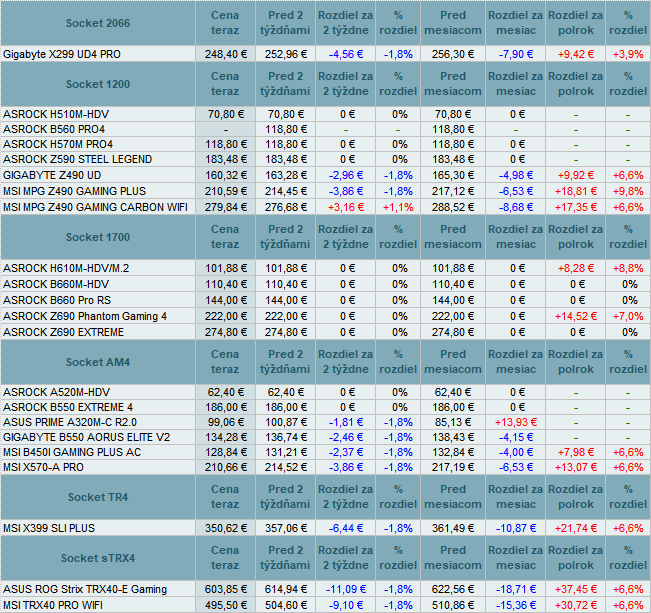
Task: Select the ASROCK B560 PRO4 product name
Action: click(x=54, y=129)
